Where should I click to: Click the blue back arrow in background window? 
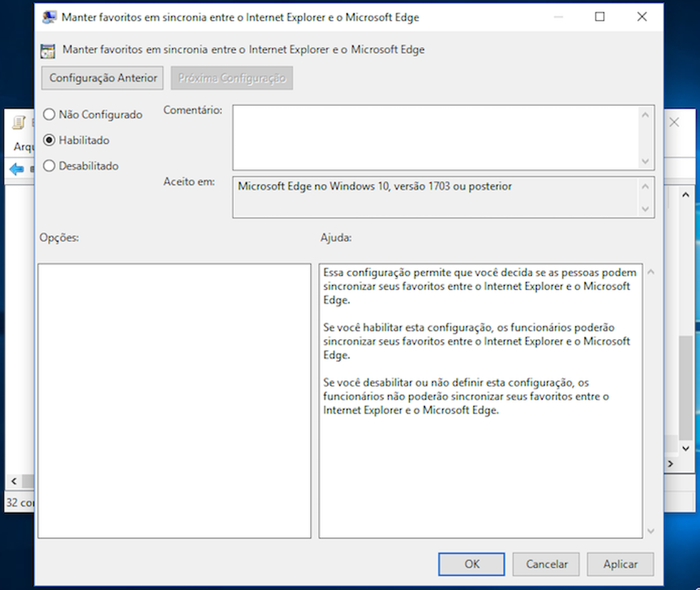click(x=16, y=169)
